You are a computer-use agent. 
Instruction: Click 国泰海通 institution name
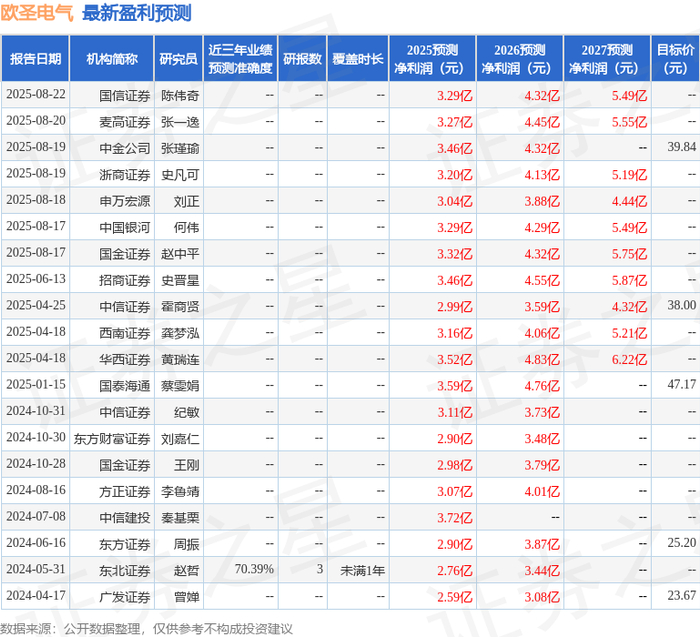coord(125,385)
